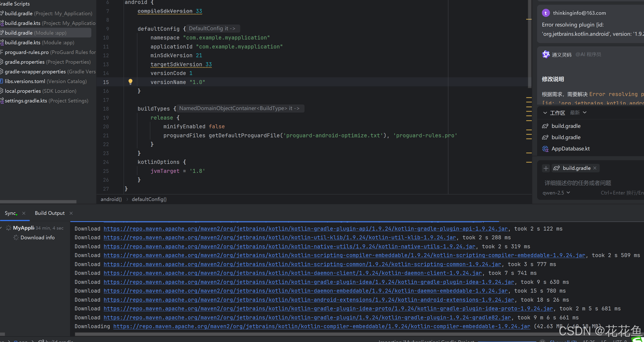
Task: Click the Tongyi Lingma assistant logo icon
Action: point(546,54)
